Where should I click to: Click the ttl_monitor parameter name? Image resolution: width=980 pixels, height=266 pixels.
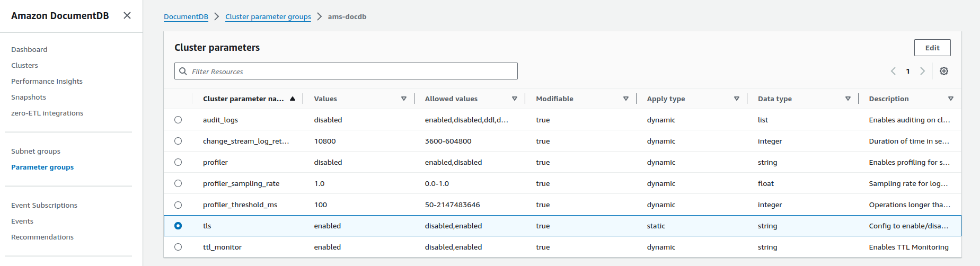pos(222,247)
